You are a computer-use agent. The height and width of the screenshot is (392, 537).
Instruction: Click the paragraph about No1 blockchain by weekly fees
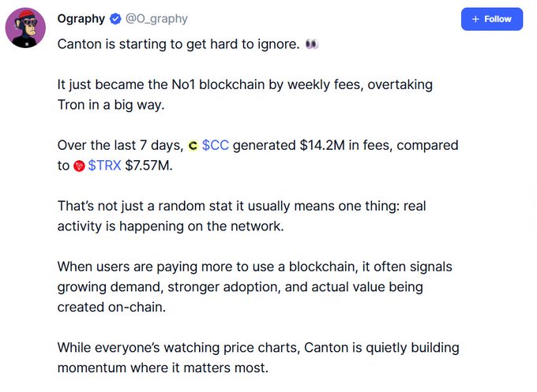tap(245, 95)
